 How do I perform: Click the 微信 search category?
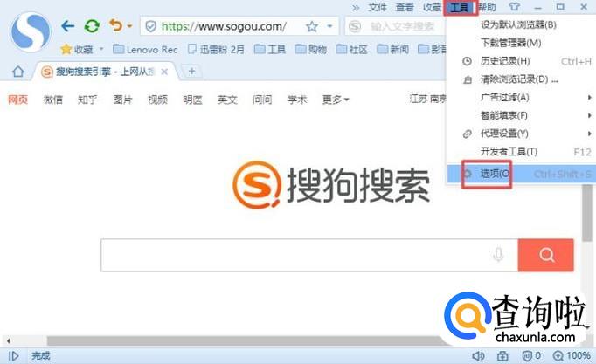click(52, 100)
